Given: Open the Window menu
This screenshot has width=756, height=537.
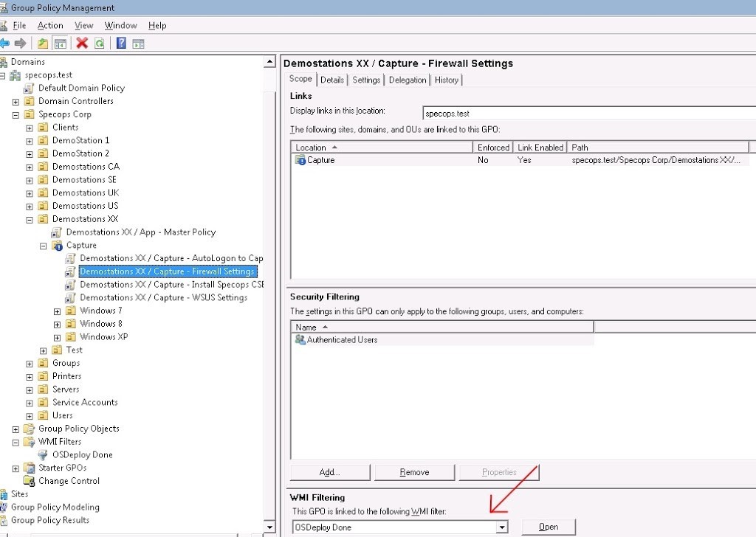Looking at the screenshot, I should point(120,26).
